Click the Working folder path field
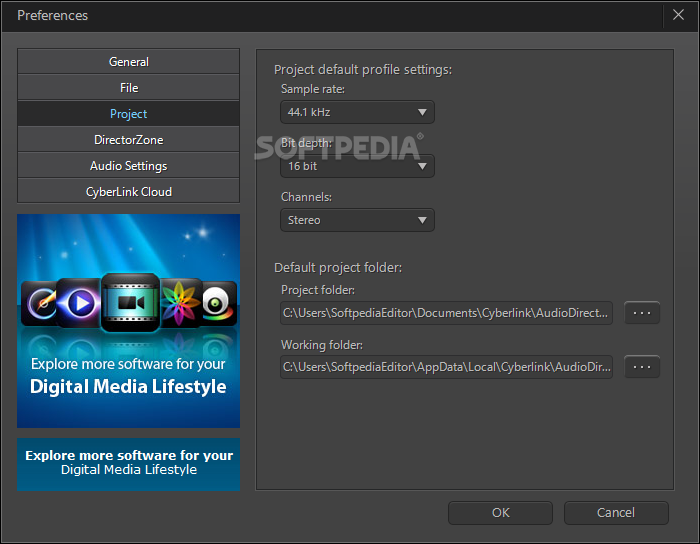The image size is (700, 544). (x=446, y=367)
